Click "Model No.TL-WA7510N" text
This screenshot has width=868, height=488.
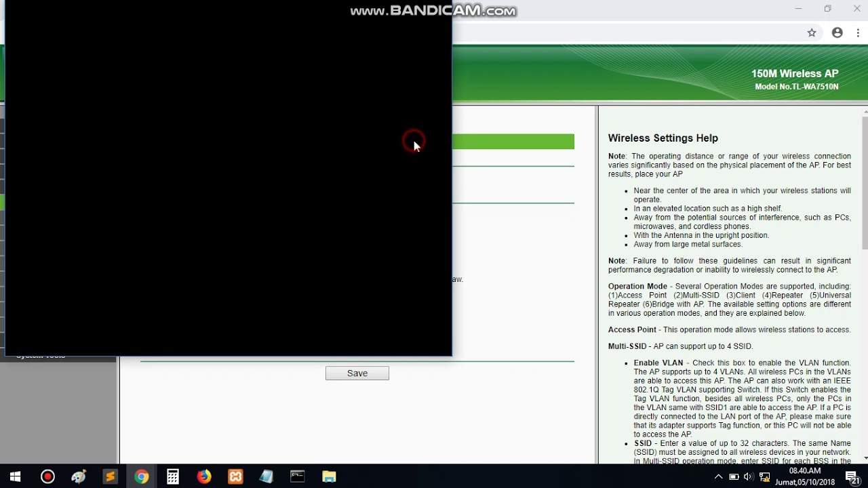[x=797, y=87]
